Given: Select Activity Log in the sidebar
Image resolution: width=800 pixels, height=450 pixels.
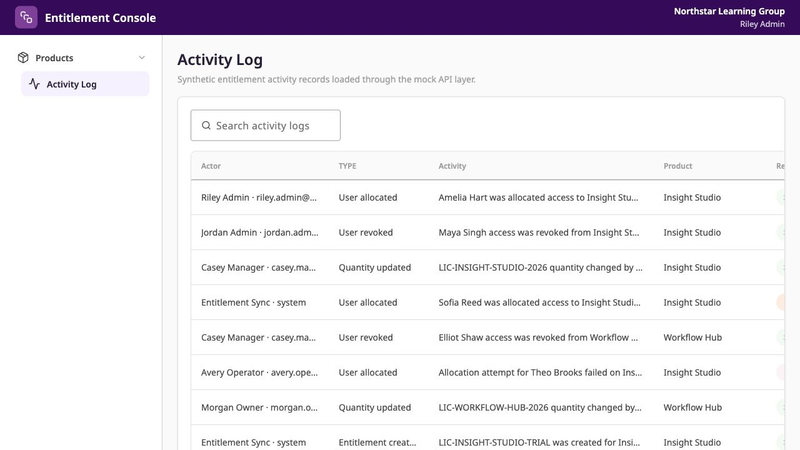Looking at the screenshot, I should coord(85,84).
